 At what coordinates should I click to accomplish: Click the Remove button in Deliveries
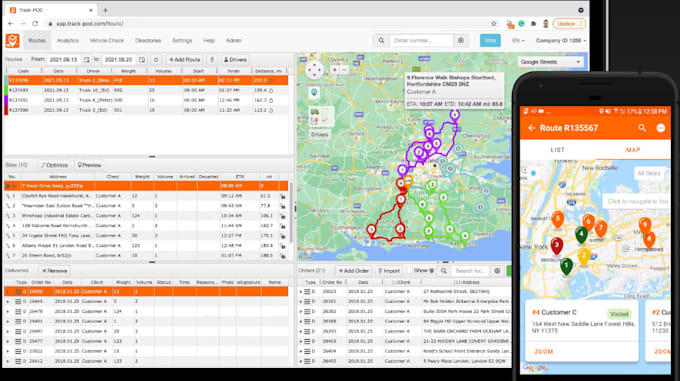55,270
